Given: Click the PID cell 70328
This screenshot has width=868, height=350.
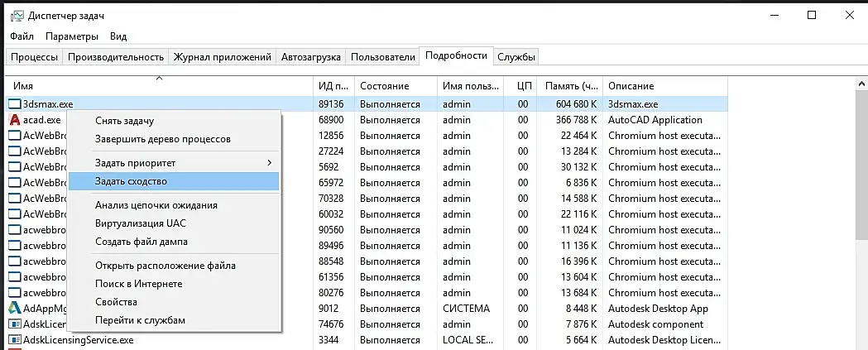Looking at the screenshot, I should (x=332, y=199).
